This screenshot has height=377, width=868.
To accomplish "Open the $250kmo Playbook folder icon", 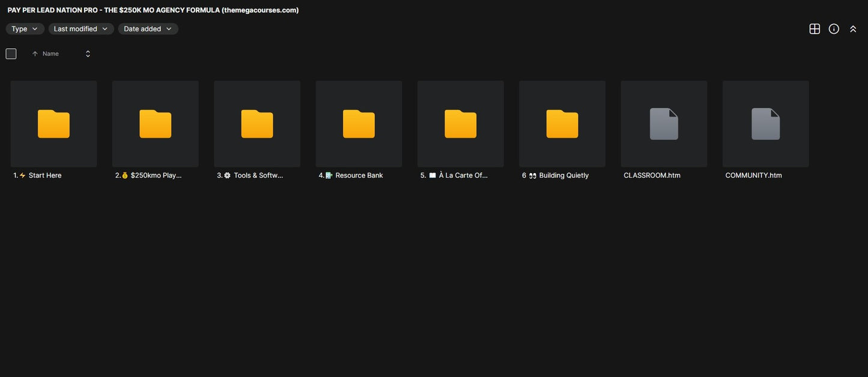I will 155,124.
